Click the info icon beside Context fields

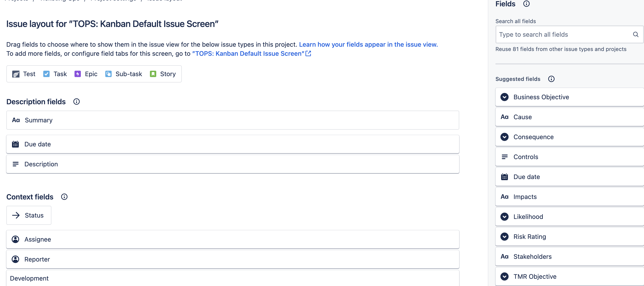pyautogui.click(x=64, y=197)
